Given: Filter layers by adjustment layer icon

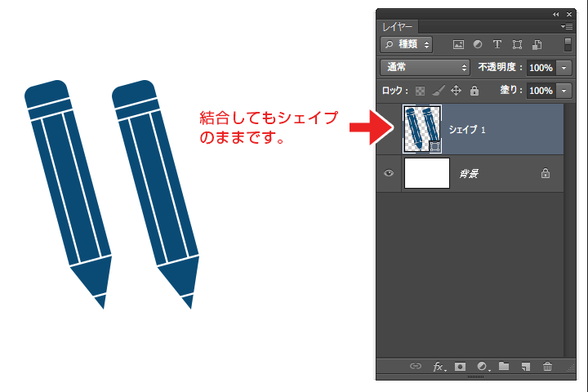Looking at the screenshot, I should tap(478, 45).
